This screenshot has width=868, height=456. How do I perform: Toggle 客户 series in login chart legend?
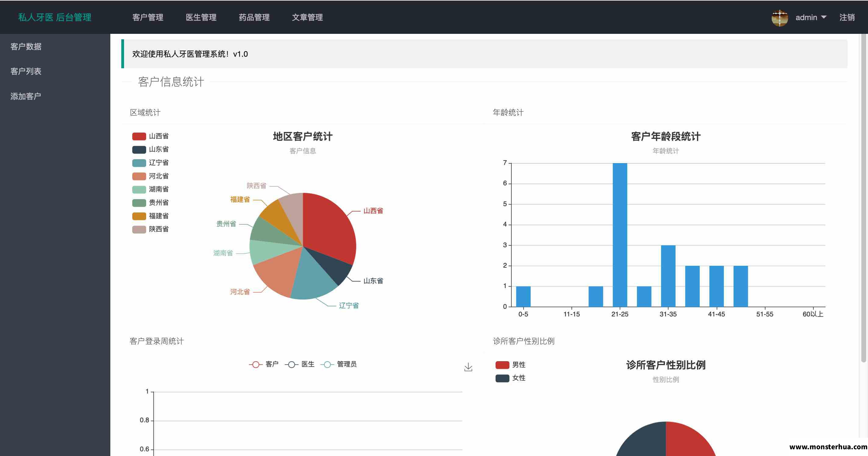coord(264,364)
